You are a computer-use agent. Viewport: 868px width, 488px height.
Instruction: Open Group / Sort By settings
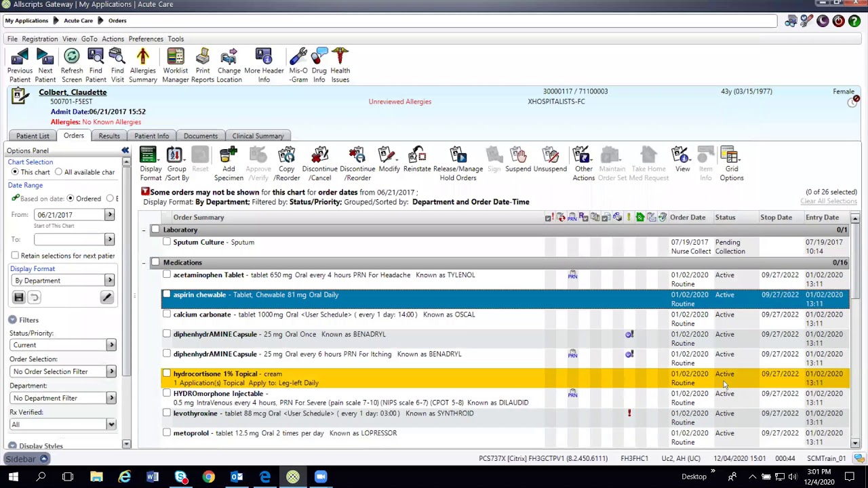click(176, 163)
